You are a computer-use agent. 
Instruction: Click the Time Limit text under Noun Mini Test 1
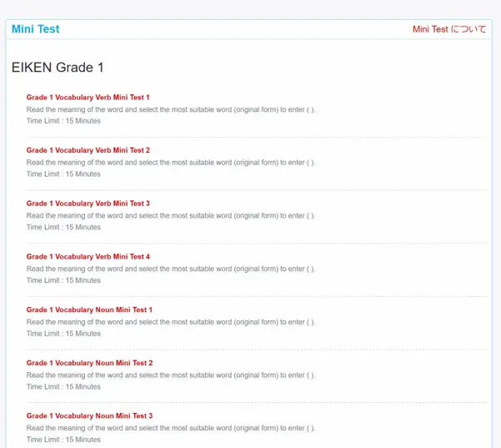pyautogui.click(x=63, y=334)
